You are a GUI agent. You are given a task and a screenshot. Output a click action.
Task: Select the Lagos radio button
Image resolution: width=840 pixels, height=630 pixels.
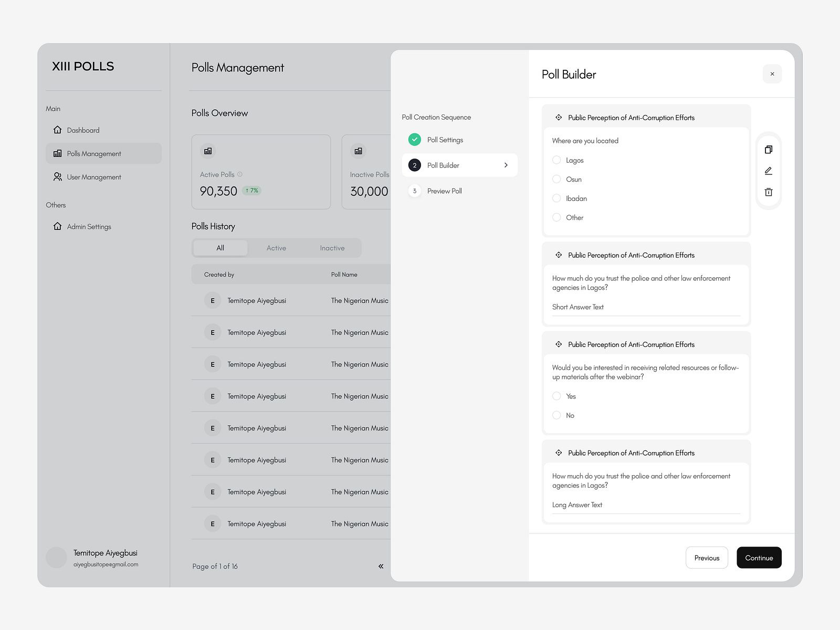point(556,160)
